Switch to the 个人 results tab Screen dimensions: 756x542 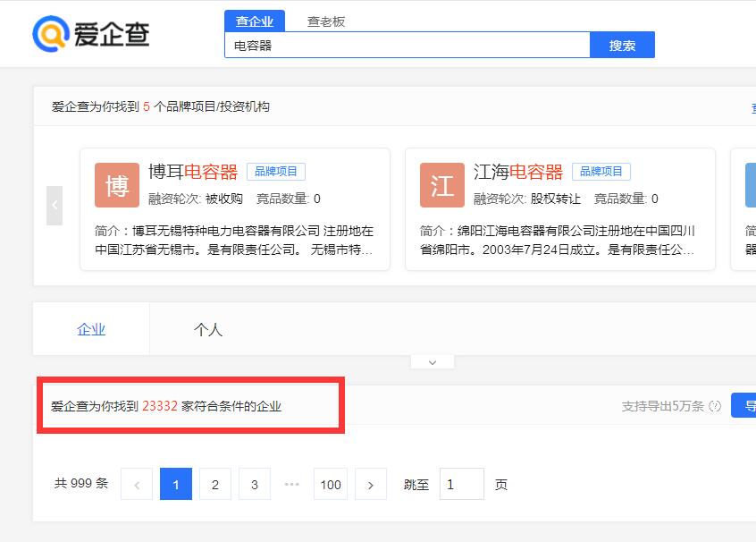point(208,330)
